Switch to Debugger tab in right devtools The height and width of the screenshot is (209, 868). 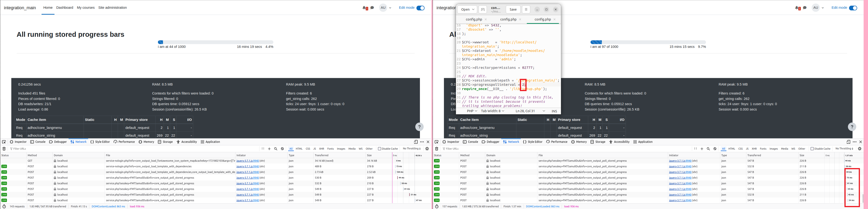[x=491, y=142]
